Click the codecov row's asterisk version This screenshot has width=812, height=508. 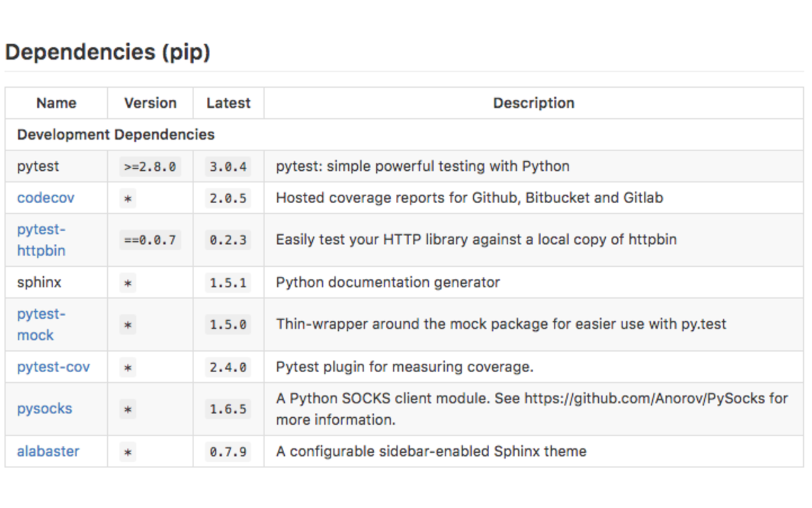[x=128, y=198]
